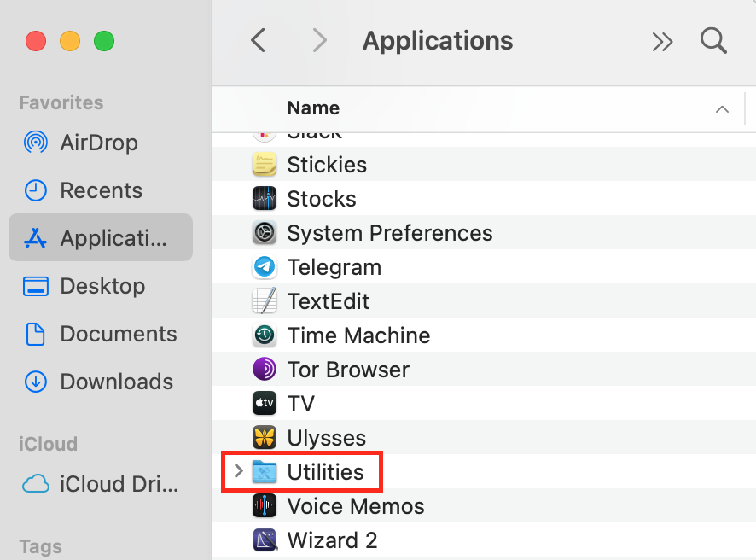The height and width of the screenshot is (560, 756).
Task: Click the Tags section header
Action: 40,547
